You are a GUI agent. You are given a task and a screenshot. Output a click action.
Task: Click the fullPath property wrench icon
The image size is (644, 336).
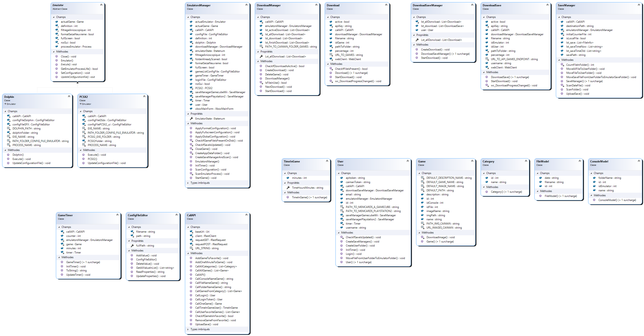(x=132, y=246)
